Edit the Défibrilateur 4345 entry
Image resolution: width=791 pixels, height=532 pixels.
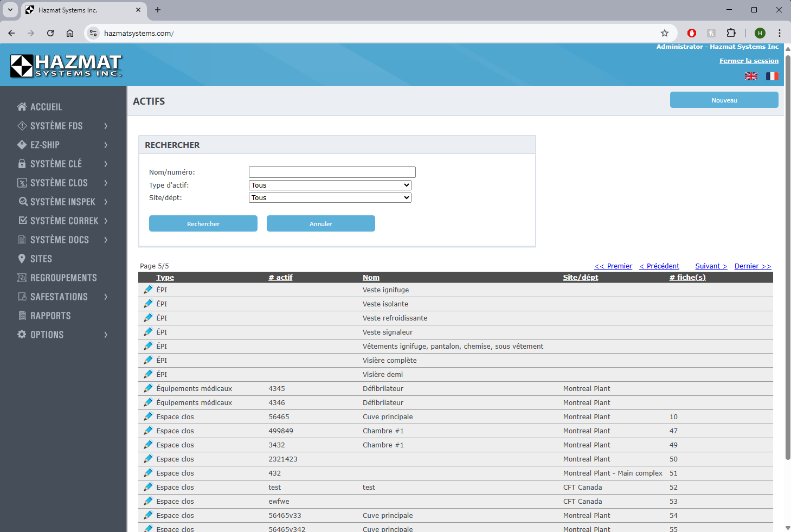pyautogui.click(x=148, y=389)
